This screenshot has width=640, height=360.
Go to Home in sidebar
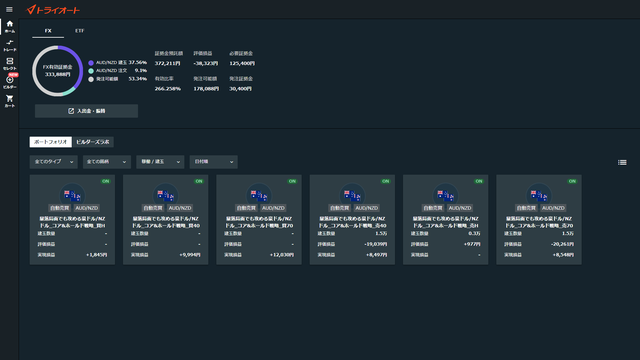tap(9, 27)
